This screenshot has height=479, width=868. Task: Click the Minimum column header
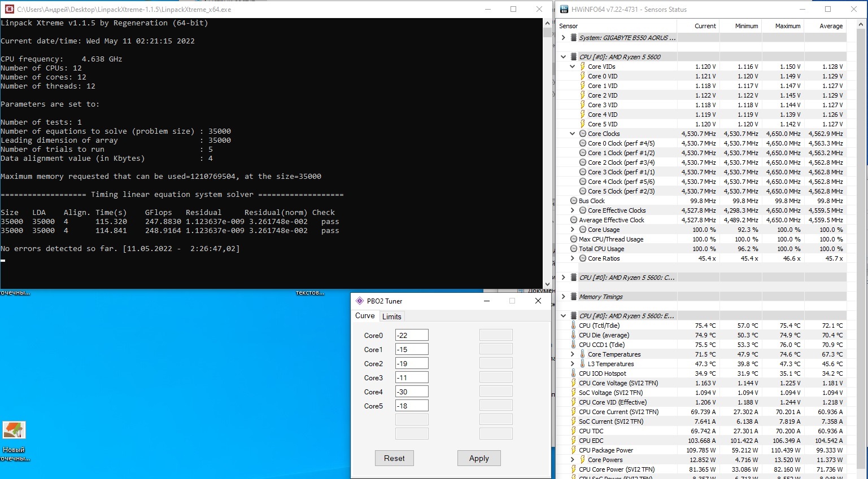pos(740,26)
